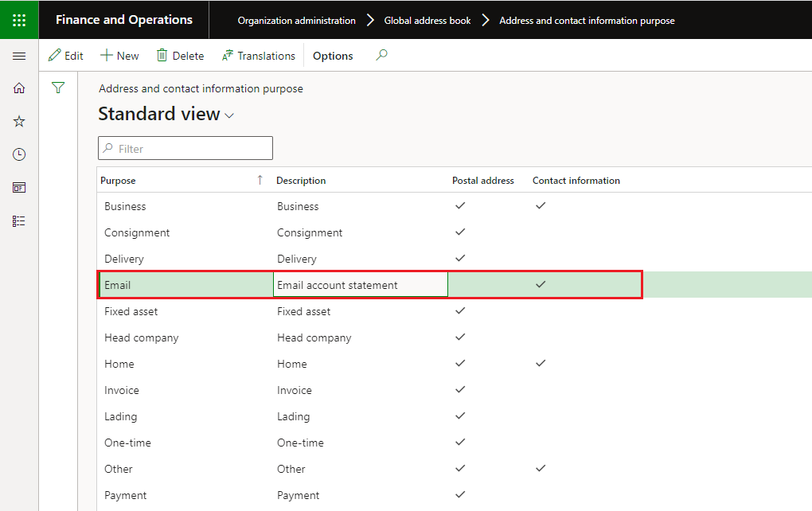Show the filter pane funnel icon

pyautogui.click(x=59, y=88)
